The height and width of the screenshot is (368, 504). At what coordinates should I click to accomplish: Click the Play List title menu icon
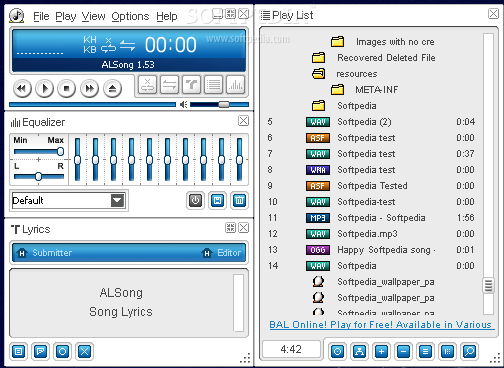[265, 15]
